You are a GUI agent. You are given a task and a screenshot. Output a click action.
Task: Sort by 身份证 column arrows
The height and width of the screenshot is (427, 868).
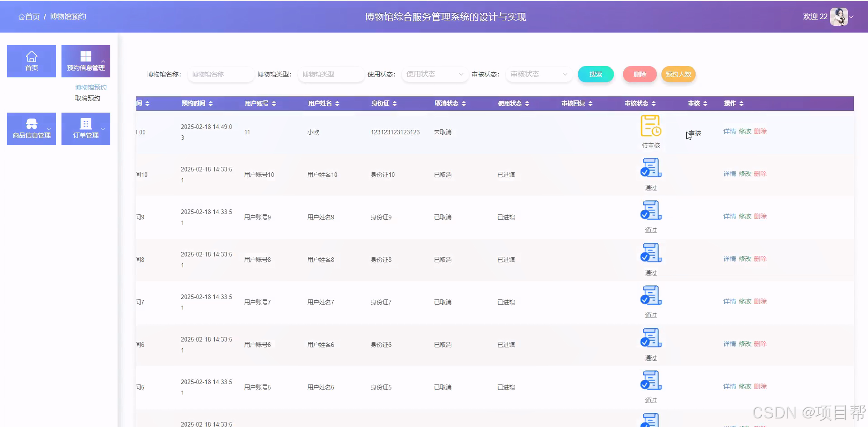pyautogui.click(x=395, y=104)
